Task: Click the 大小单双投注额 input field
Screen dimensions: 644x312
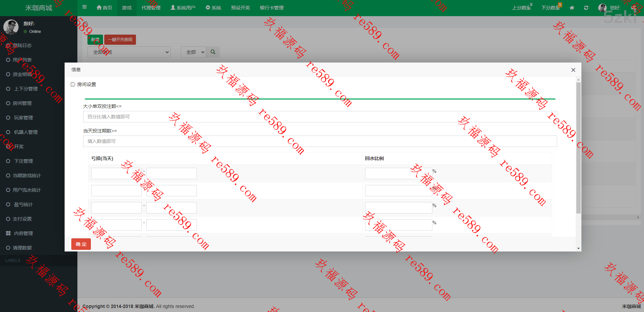Action: (320, 117)
